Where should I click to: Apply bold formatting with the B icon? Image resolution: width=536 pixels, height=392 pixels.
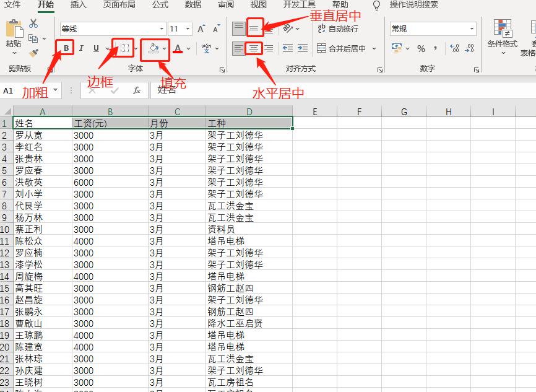(x=66, y=47)
